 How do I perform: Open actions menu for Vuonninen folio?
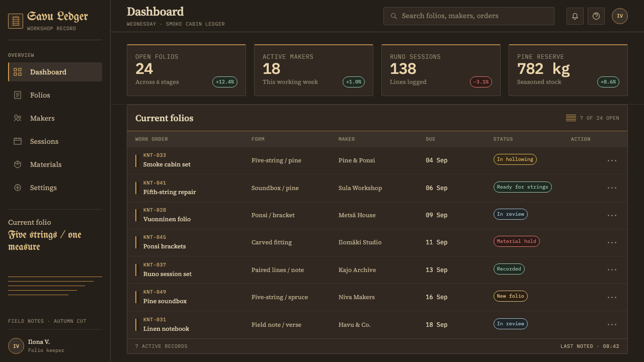pos(612,216)
